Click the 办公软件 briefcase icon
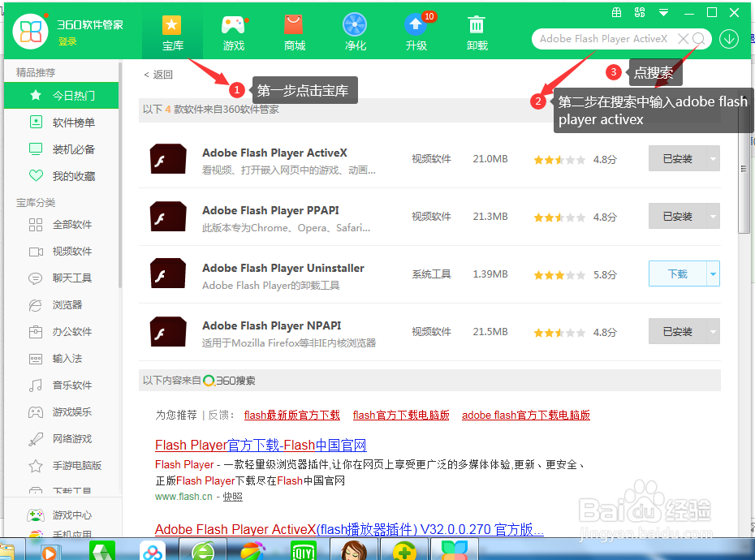755x560 pixels. click(x=36, y=332)
